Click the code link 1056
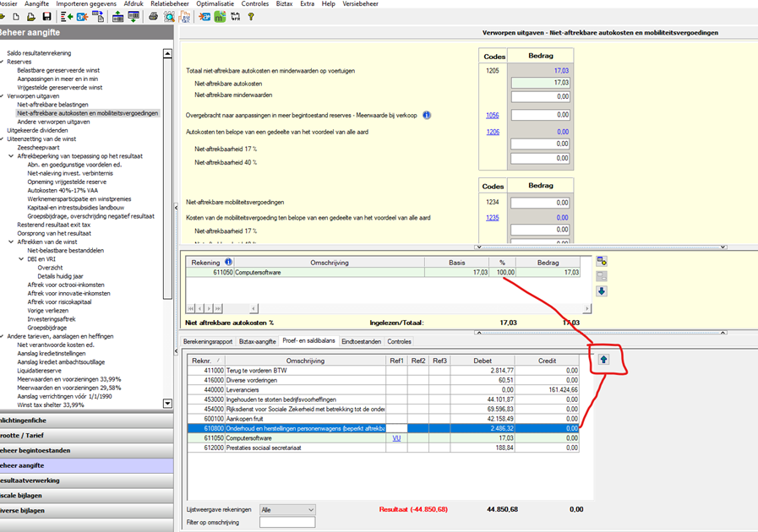 tap(493, 116)
